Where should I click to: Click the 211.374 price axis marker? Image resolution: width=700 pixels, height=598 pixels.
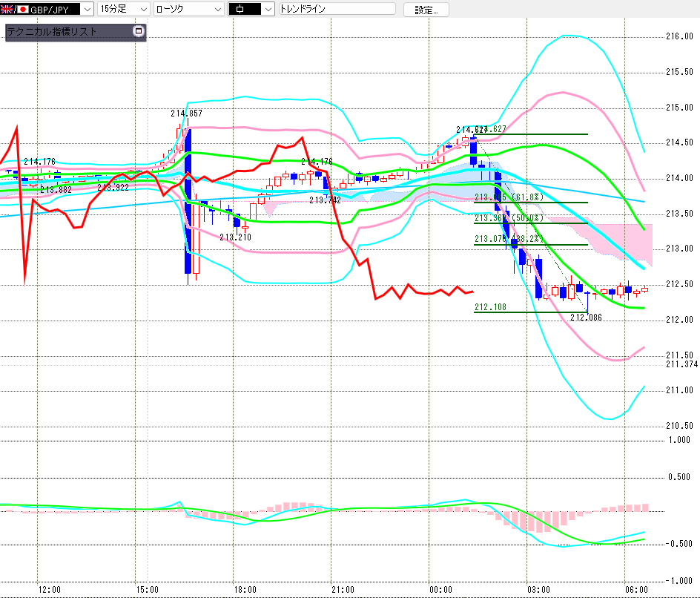[681, 364]
